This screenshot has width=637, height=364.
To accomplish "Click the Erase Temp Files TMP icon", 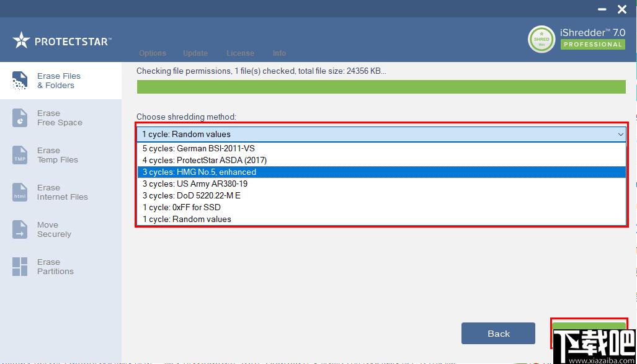I will pos(20,155).
